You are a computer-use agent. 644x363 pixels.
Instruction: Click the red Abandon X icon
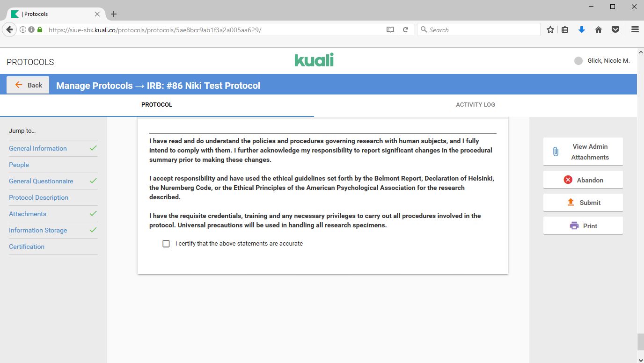pos(568,180)
